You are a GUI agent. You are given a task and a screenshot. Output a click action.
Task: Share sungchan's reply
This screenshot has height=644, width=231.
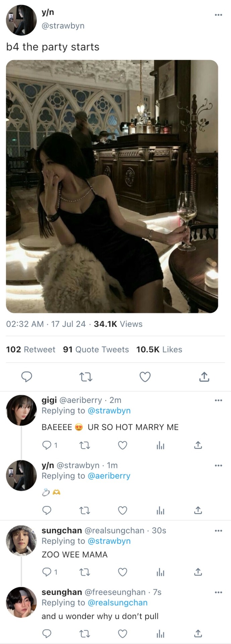point(198,572)
